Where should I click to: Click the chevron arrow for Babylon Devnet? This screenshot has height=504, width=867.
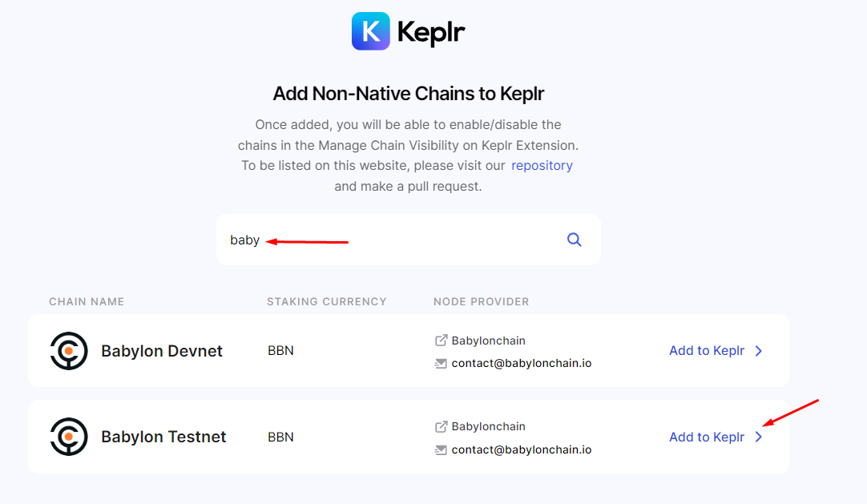click(x=759, y=351)
